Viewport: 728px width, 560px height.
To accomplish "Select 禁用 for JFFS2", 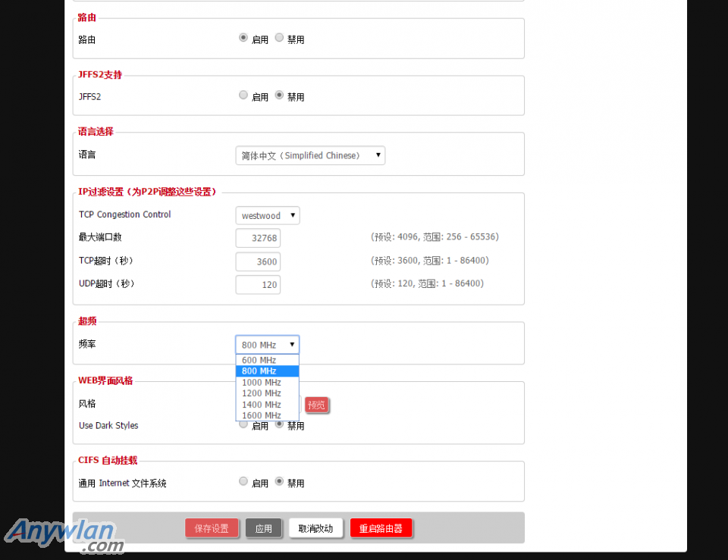I will pyautogui.click(x=279, y=95).
